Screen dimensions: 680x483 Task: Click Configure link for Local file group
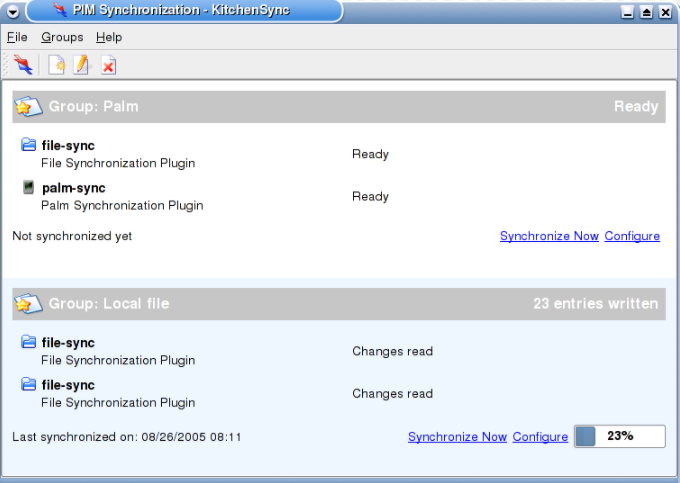coord(540,437)
